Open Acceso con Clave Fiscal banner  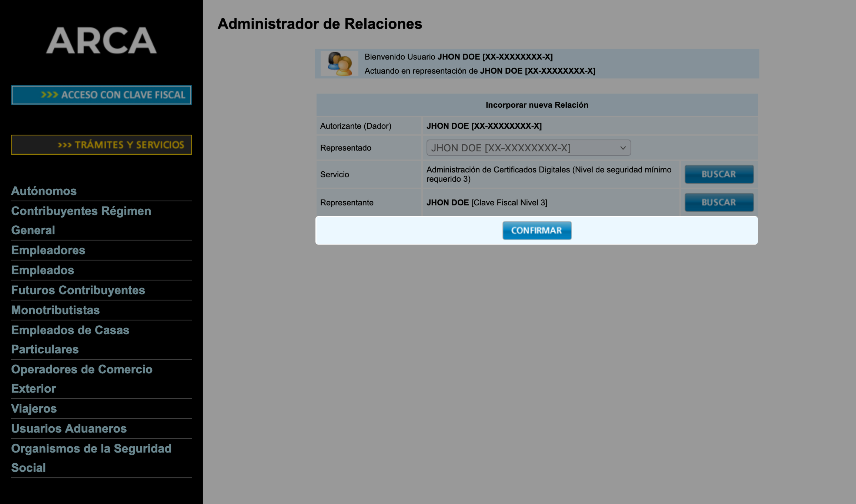tap(101, 95)
